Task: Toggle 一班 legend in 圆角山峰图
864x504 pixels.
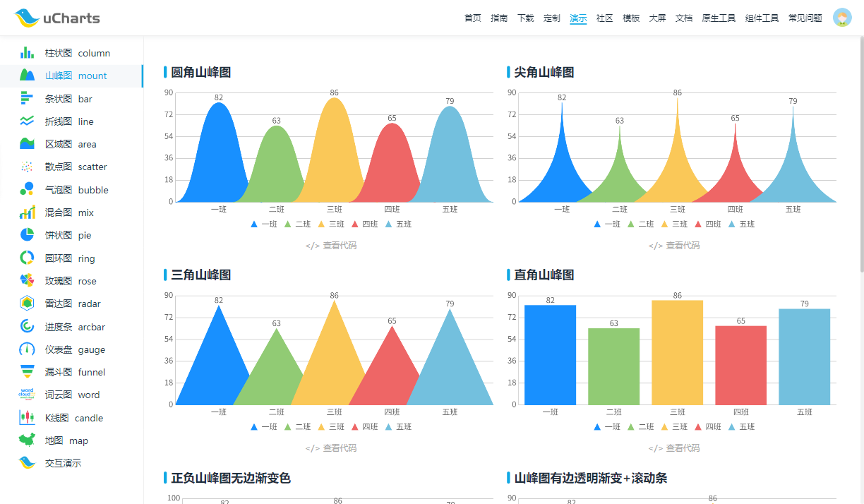Action: click(264, 224)
